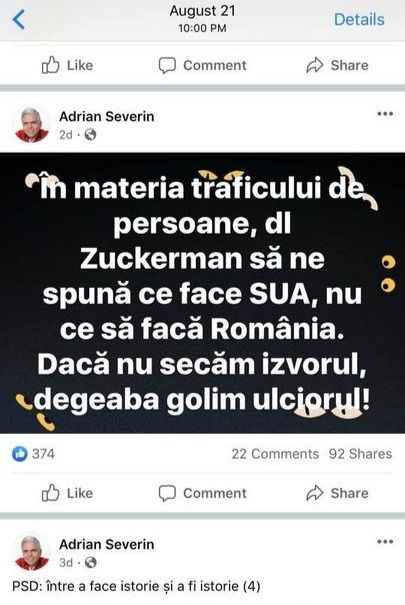Like the post above Adrian Severin's

67,65
